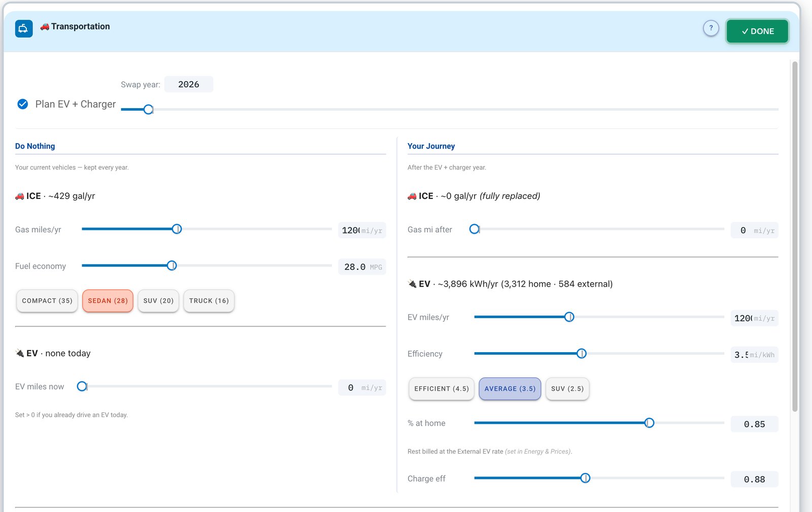Choose the AVERAGE (3.5) EV preset

pos(510,389)
